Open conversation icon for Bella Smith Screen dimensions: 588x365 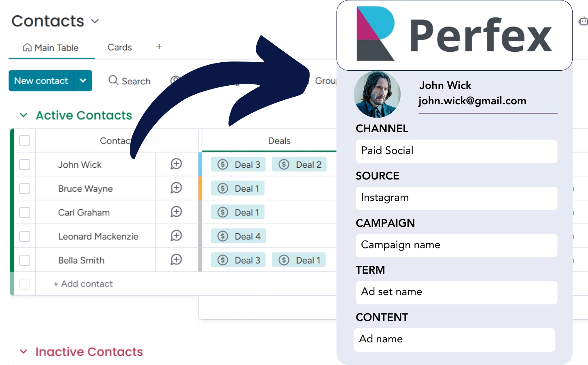click(x=176, y=259)
